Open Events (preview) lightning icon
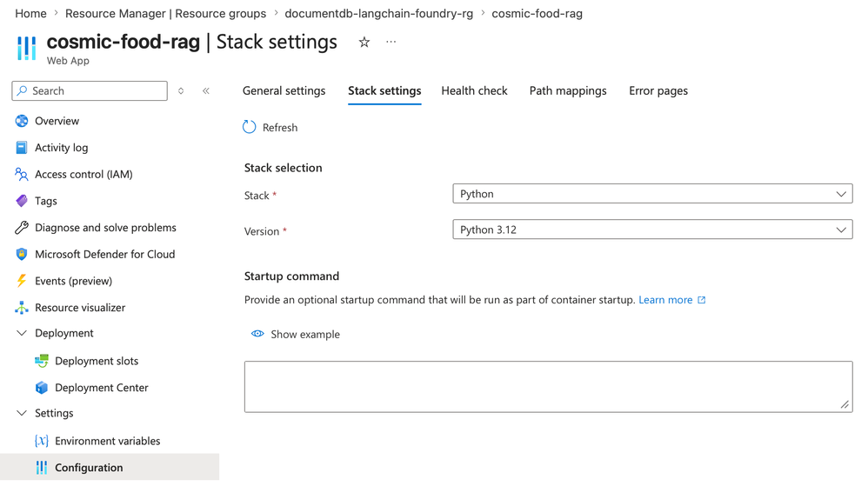 22,281
